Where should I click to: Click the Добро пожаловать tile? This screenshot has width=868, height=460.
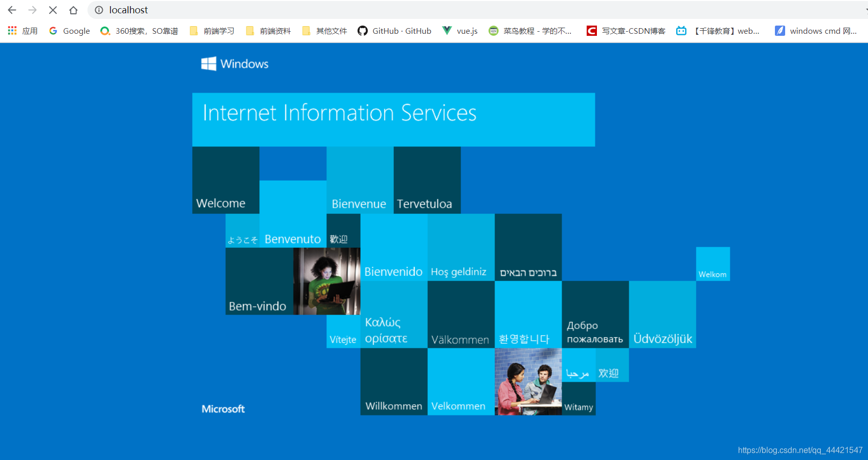[595, 314]
